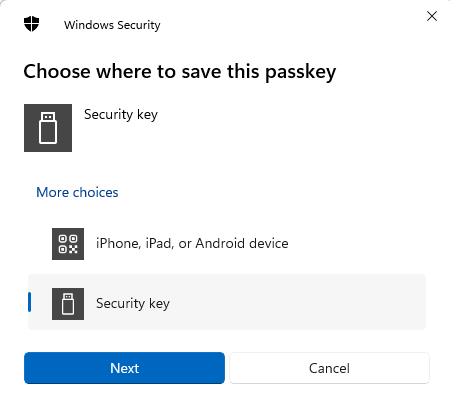Click the Windows Security title text
The image size is (450, 402).
point(112,25)
